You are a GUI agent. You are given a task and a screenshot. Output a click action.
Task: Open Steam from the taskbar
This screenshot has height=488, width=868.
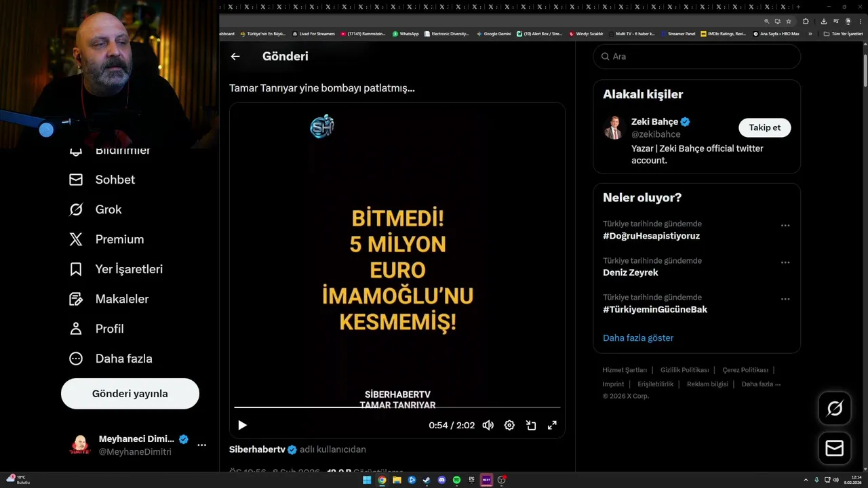pos(427,480)
